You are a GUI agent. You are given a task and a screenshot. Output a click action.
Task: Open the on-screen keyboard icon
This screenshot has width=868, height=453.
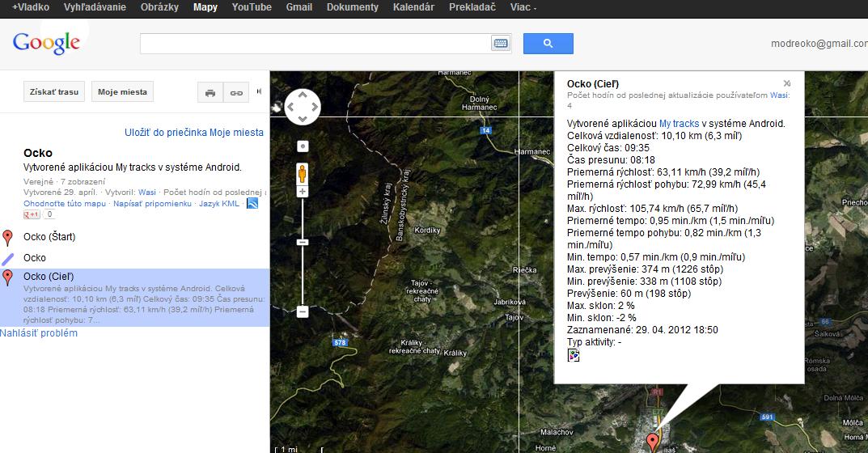(501, 43)
